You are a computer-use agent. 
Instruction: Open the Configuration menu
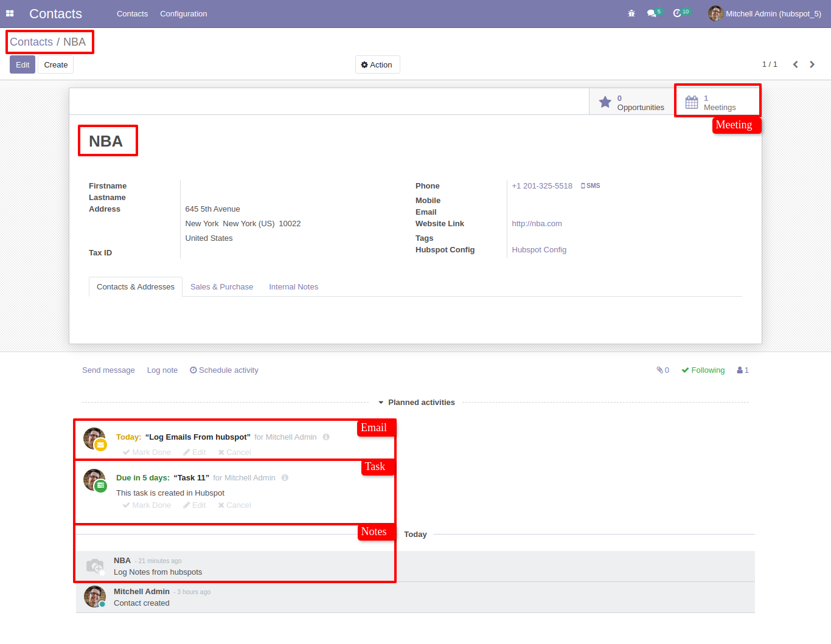[183, 13]
